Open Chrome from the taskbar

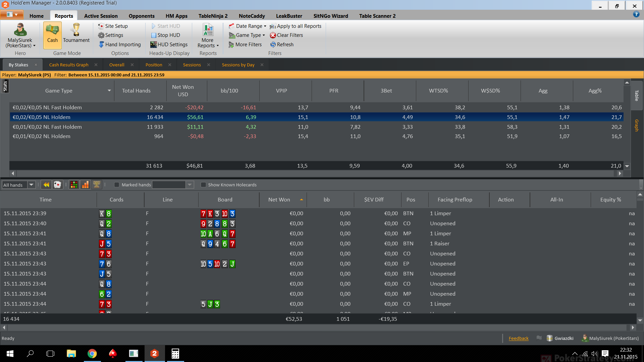(x=92, y=354)
